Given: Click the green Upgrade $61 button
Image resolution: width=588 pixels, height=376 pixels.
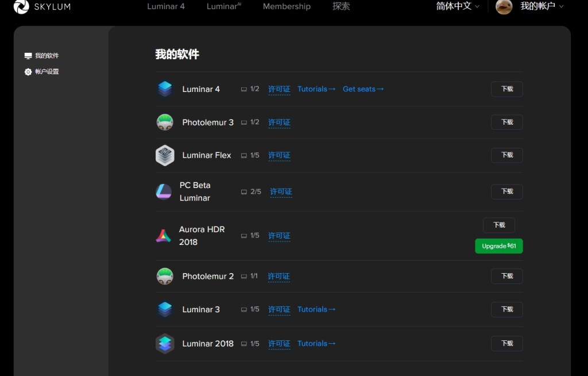Looking at the screenshot, I should coord(498,246).
